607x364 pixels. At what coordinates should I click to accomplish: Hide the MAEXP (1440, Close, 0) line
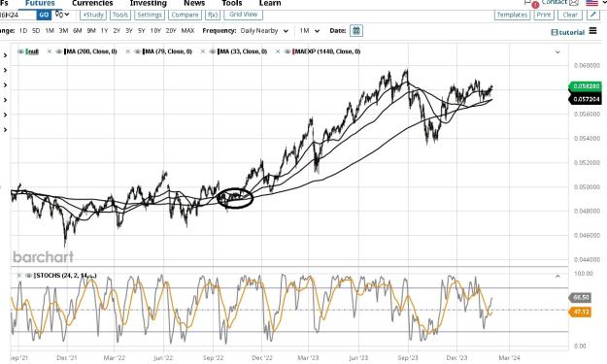click(287, 51)
